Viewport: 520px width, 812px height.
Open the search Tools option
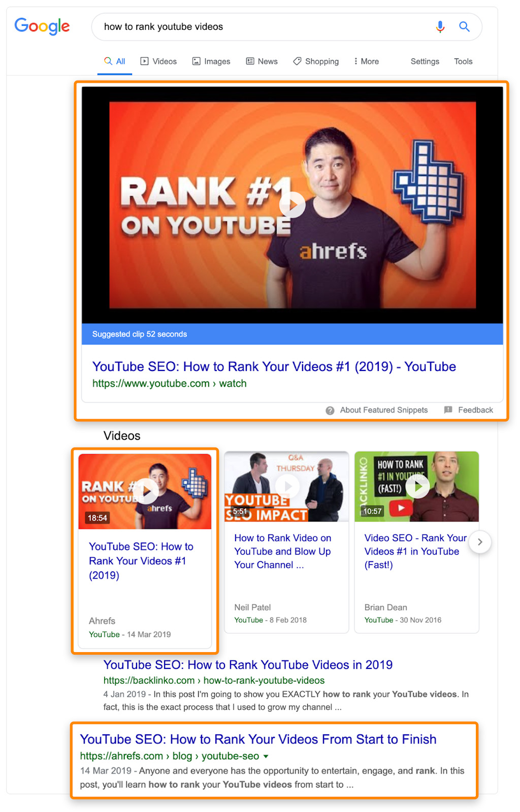463,61
